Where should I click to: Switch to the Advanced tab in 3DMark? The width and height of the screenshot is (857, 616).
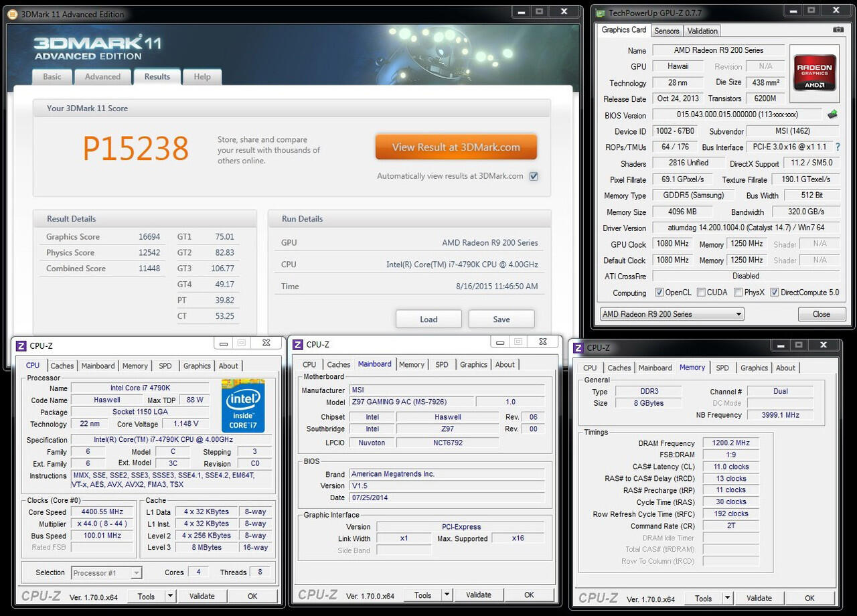pos(102,77)
